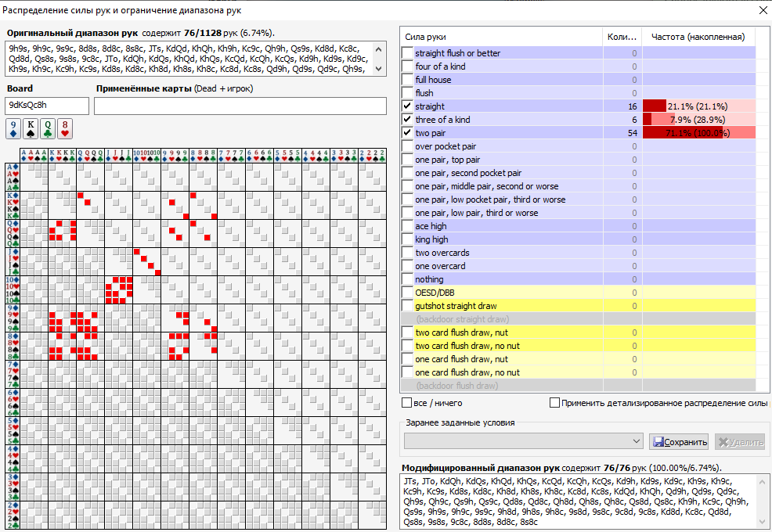Enable the straight flush or better checkbox
Screen dimensions: 772x532
tap(407, 53)
